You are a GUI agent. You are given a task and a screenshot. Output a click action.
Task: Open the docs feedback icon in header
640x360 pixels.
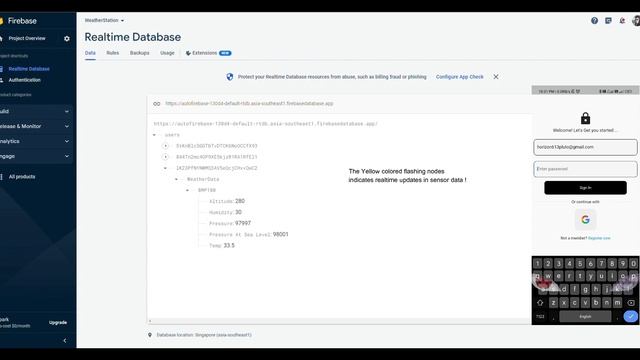pyautogui.click(x=608, y=21)
